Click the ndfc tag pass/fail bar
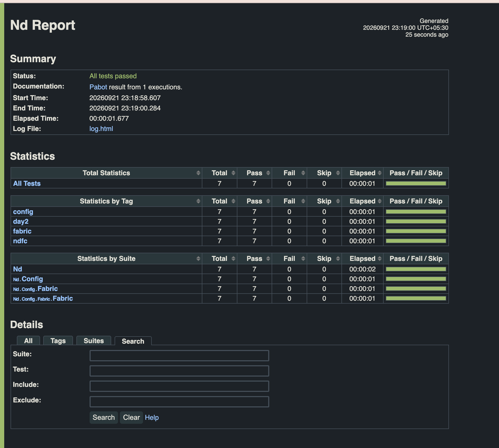 416,241
